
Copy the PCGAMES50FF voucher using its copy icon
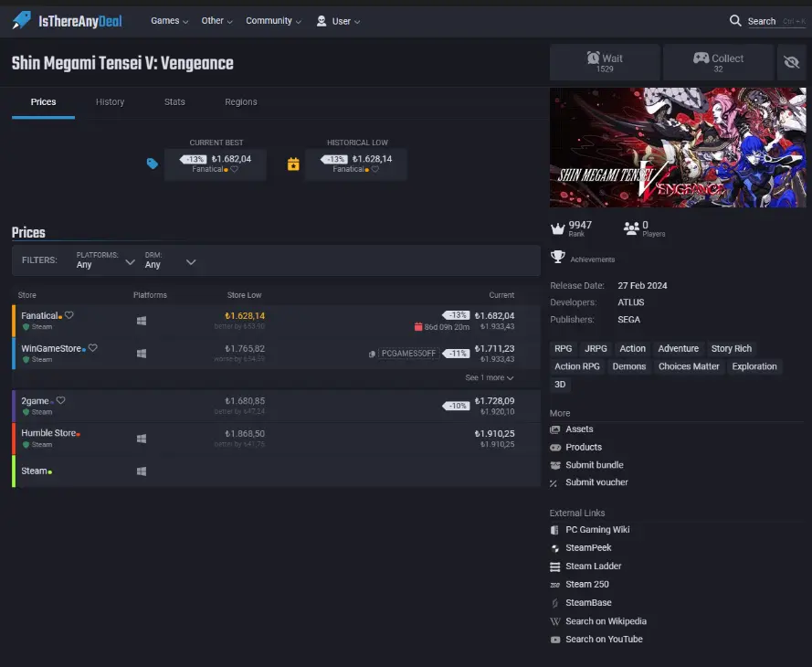(372, 355)
